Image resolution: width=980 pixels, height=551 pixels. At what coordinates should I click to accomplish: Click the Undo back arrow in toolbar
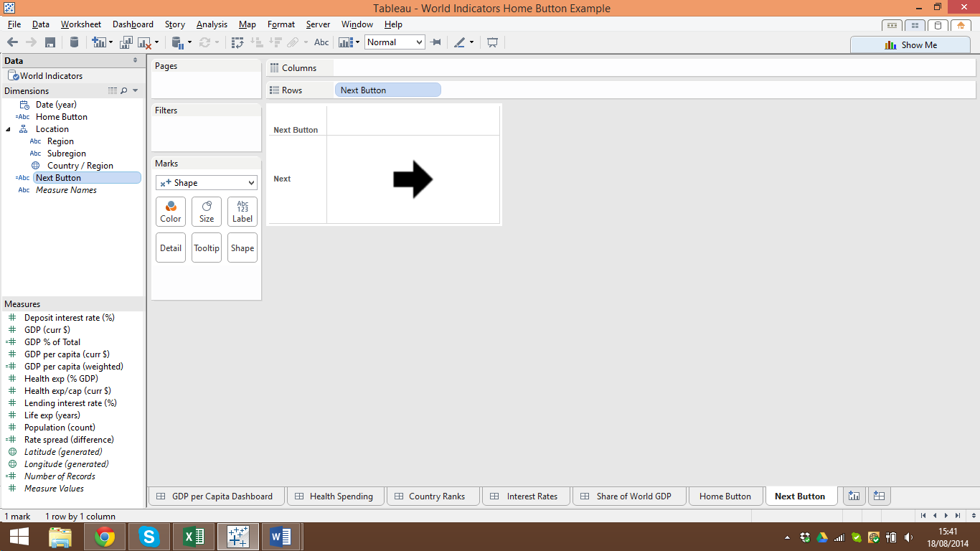(x=13, y=42)
